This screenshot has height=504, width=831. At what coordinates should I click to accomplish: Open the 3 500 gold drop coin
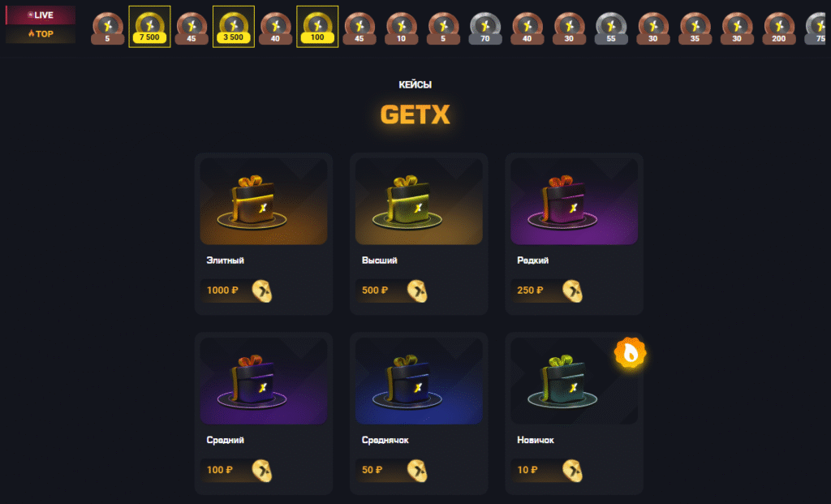233,27
